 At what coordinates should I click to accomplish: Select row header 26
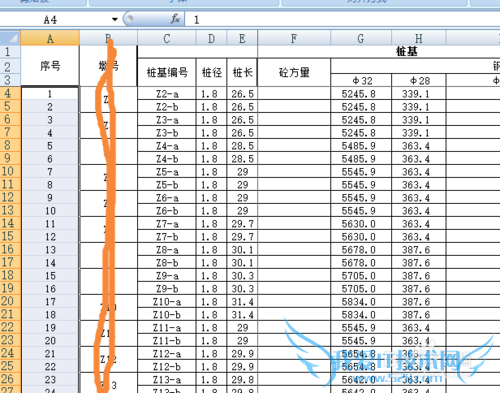click(x=10, y=379)
